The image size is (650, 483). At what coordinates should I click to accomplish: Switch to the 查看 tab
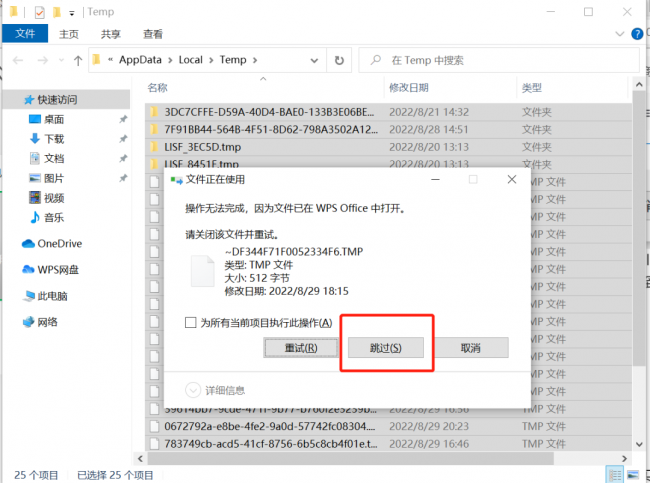coord(153,34)
